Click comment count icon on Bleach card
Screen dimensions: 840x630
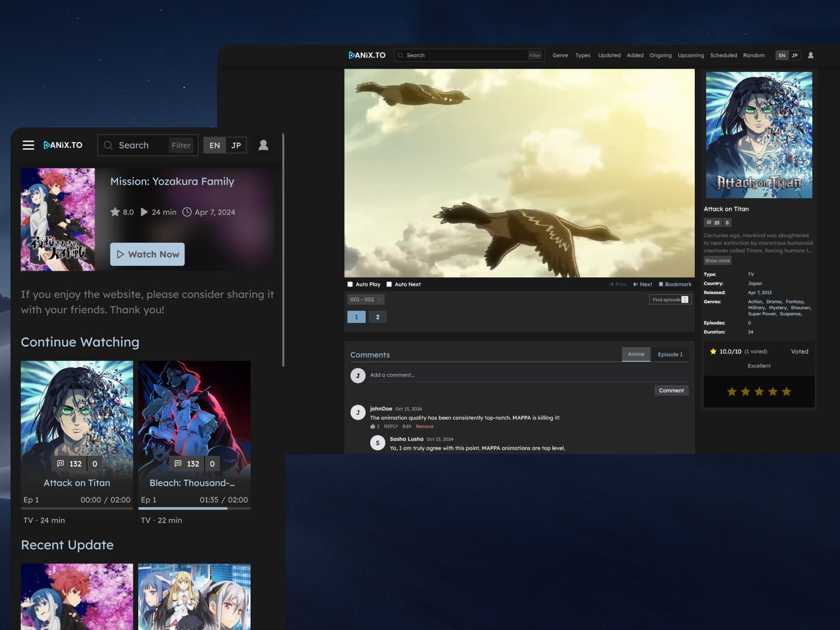[178, 463]
